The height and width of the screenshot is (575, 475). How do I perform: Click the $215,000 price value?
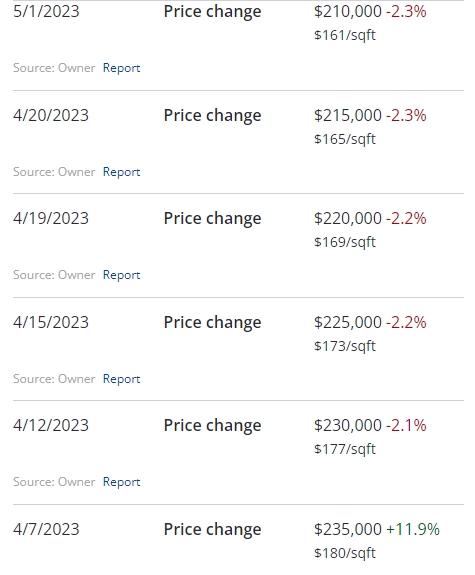coord(348,115)
